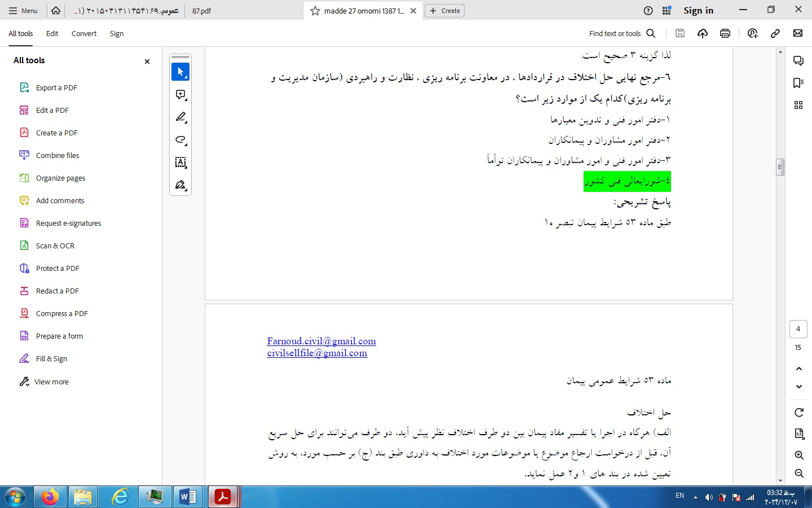Screen dimensions: 812x508
Task: Open Find text or tools search
Action: [x=622, y=33]
